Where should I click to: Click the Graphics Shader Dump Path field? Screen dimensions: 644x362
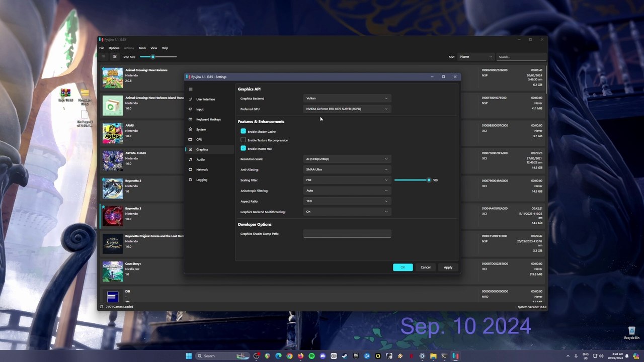point(347,234)
